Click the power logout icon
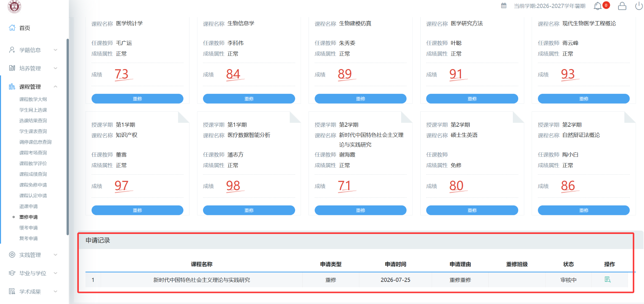 click(639, 6)
